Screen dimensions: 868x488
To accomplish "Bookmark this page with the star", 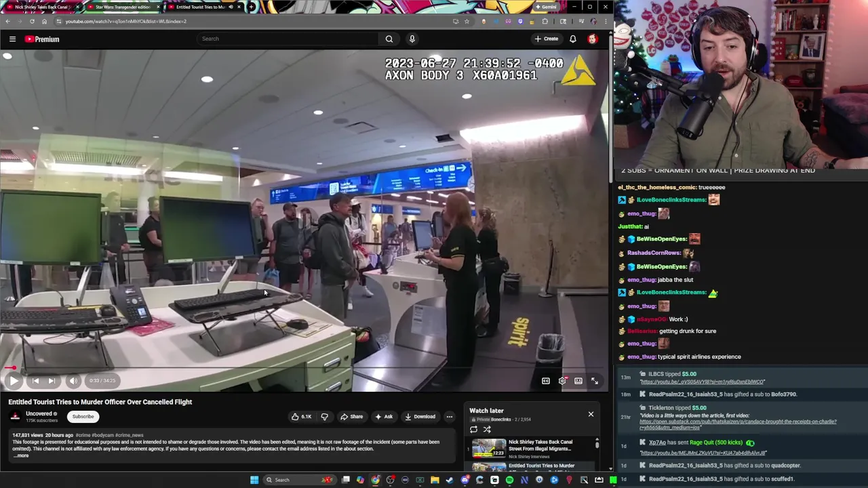I will tap(467, 21).
